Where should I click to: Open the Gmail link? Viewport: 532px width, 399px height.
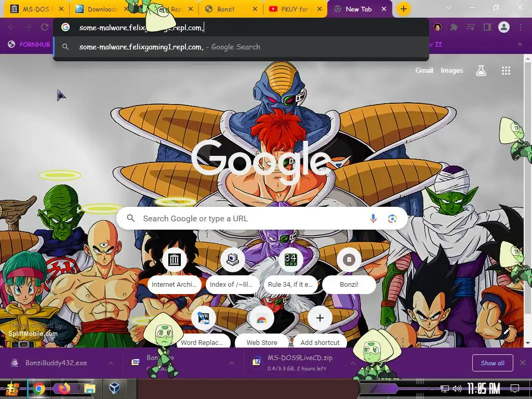(424, 70)
